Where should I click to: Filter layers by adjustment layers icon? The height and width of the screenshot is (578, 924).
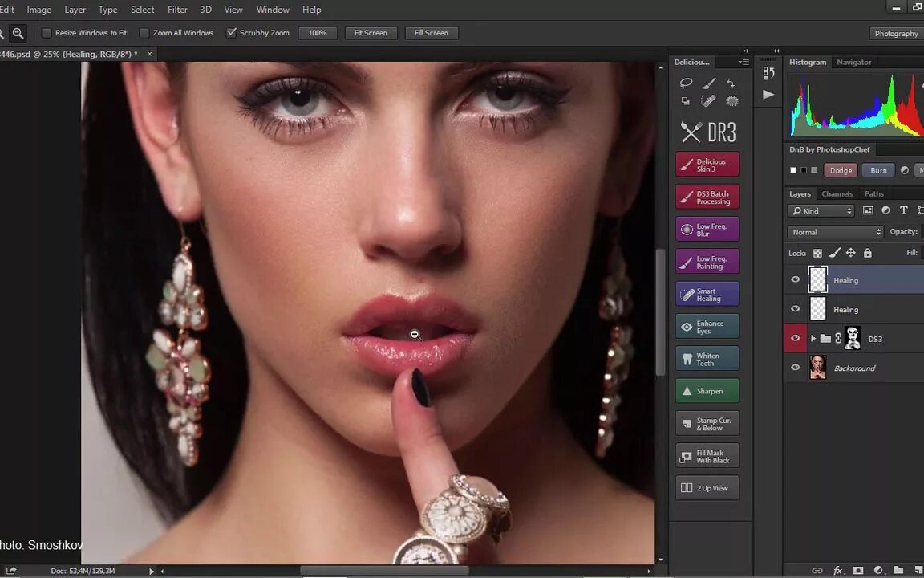pos(885,210)
